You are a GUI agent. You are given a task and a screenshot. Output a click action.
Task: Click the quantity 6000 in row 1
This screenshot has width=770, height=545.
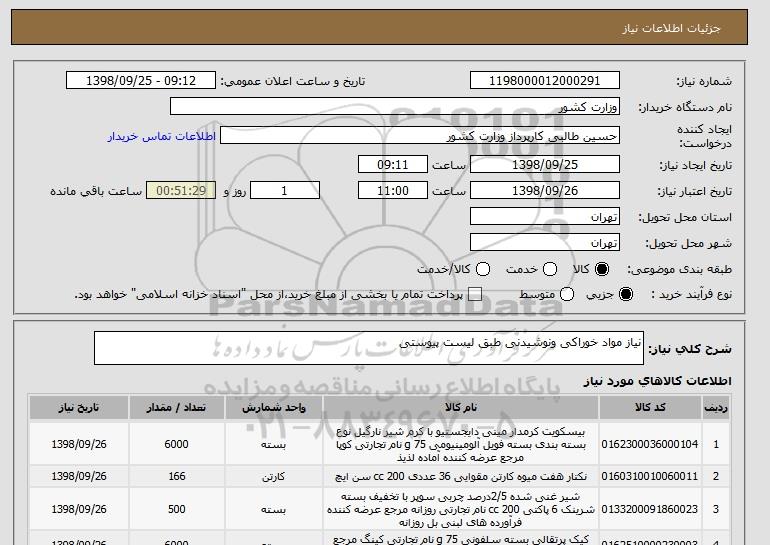176,444
